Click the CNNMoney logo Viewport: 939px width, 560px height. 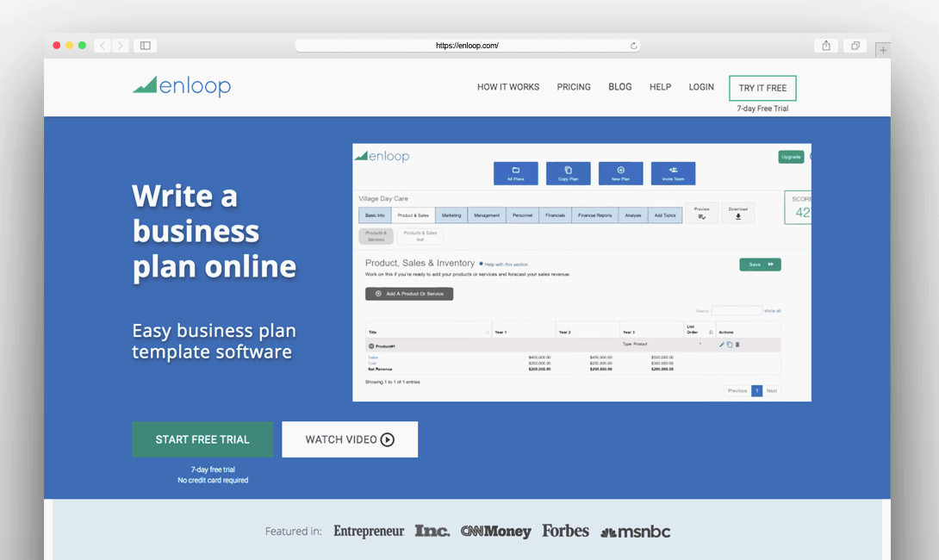click(496, 532)
